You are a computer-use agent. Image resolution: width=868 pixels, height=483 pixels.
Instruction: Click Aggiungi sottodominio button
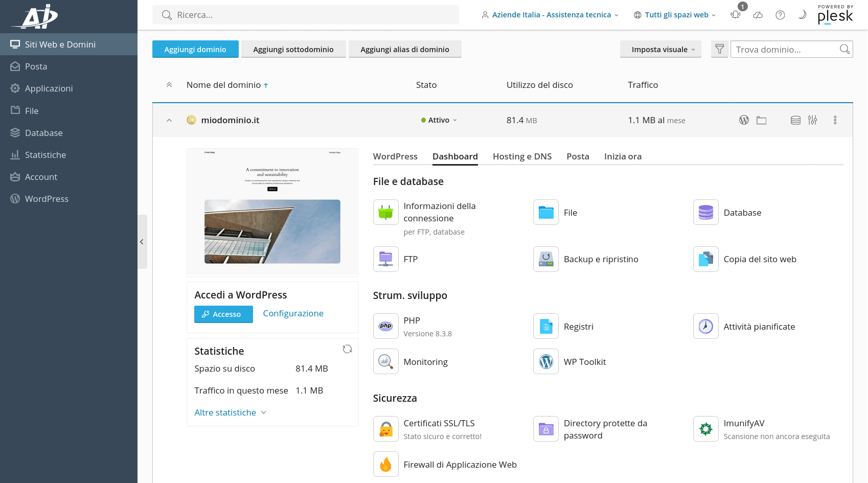(x=293, y=49)
